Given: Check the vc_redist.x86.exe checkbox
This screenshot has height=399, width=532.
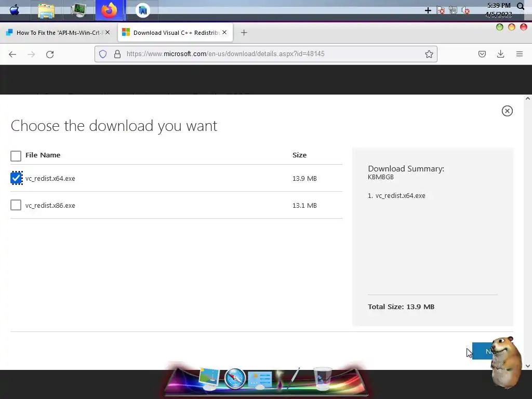Looking at the screenshot, I should pyautogui.click(x=16, y=205).
